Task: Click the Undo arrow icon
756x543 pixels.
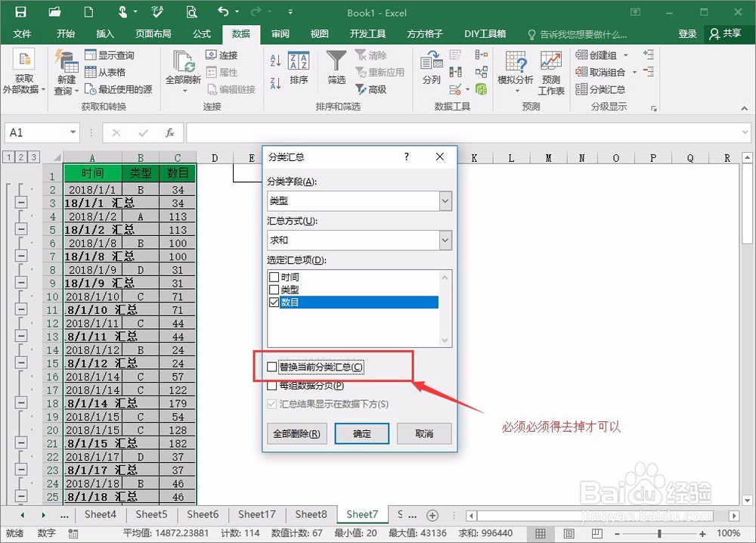Action: pos(223,11)
